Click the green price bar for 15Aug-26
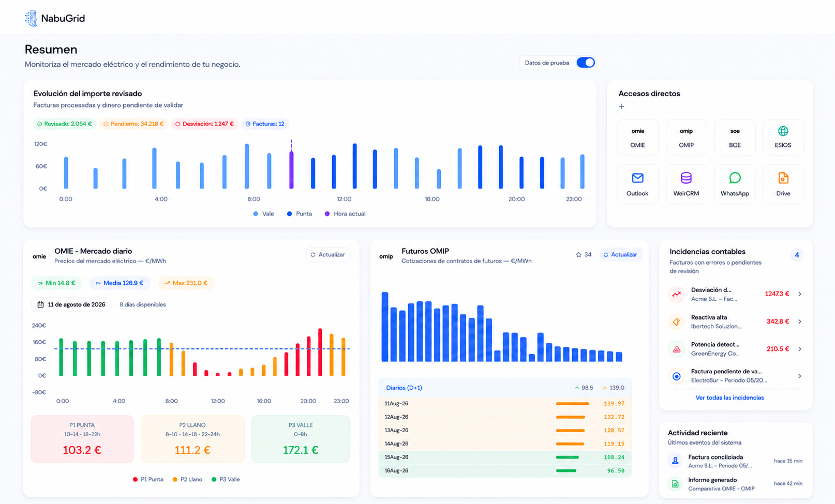Image resolution: width=835 pixels, height=504 pixels. tap(567, 457)
